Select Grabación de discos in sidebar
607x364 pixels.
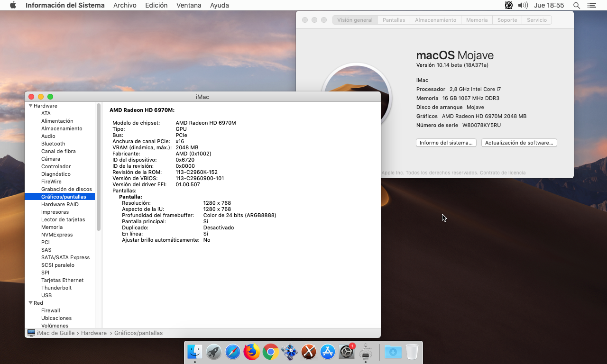66,189
